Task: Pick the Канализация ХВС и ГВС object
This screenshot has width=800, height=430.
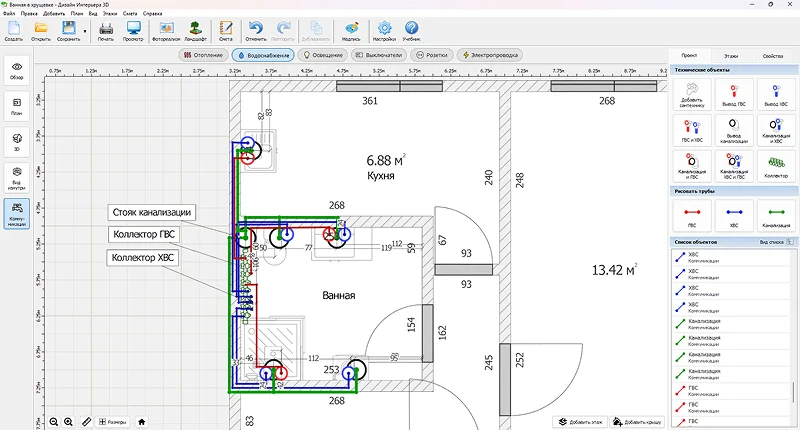Action: [734, 166]
